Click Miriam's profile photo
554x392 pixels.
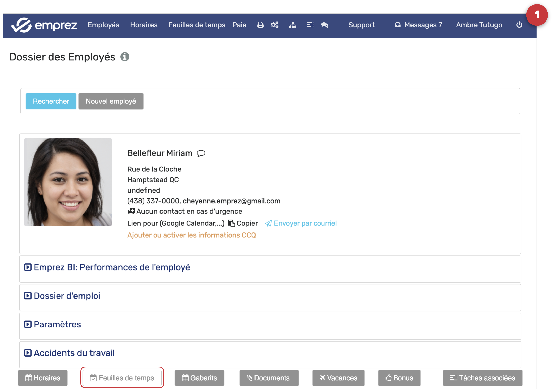pyautogui.click(x=68, y=182)
